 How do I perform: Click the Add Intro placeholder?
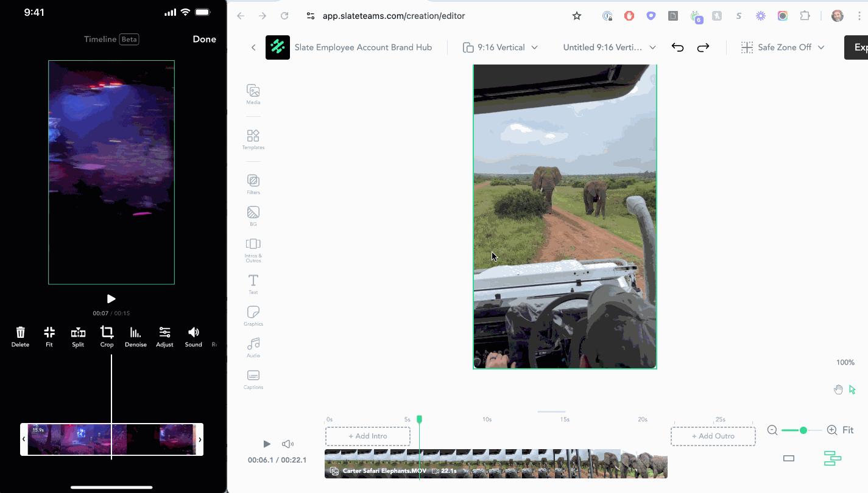[367, 436]
